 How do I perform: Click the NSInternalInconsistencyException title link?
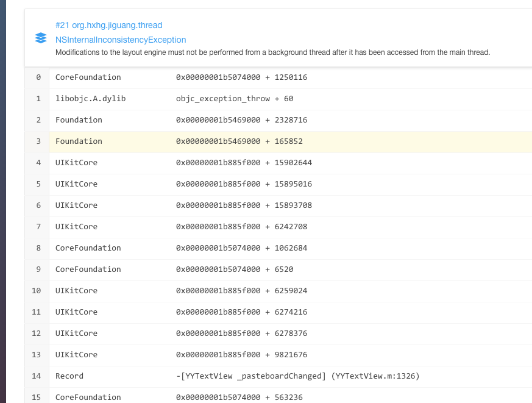[x=120, y=40]
